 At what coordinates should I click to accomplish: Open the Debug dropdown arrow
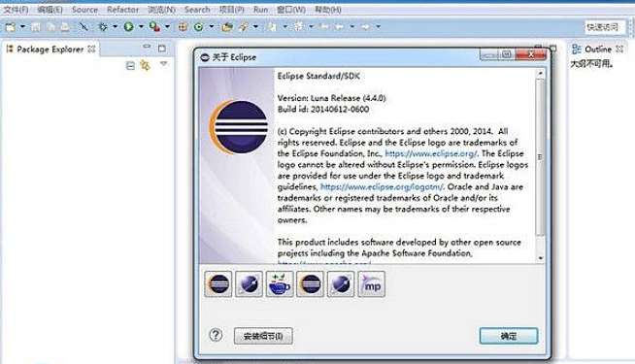pos(115,27)
